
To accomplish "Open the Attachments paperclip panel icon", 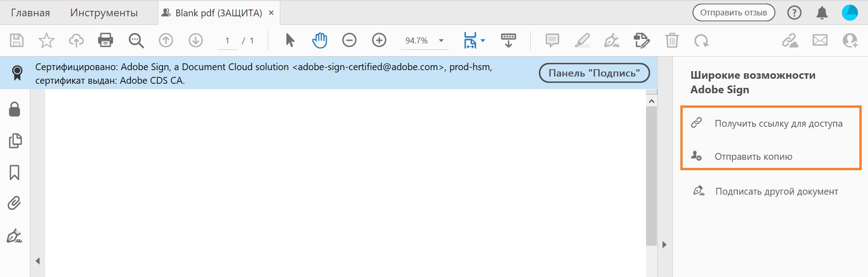I will (x=14, y=203).
